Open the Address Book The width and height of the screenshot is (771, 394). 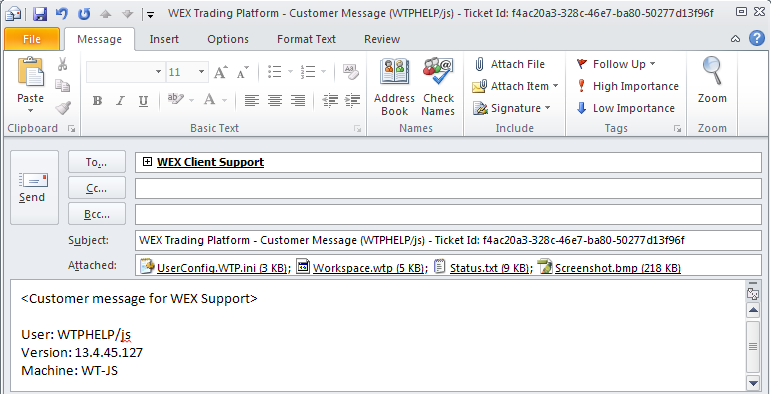[x=394, y=88]
